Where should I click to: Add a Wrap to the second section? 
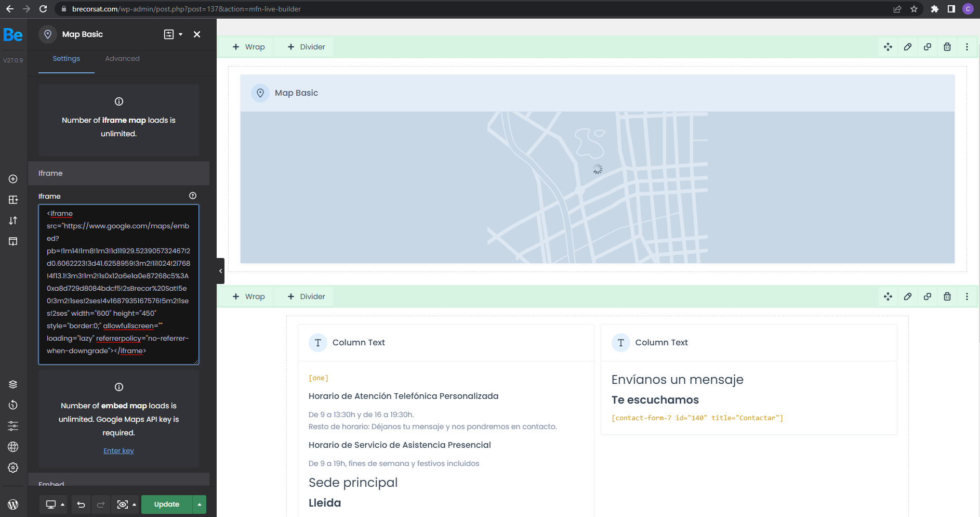coord(249,296)
